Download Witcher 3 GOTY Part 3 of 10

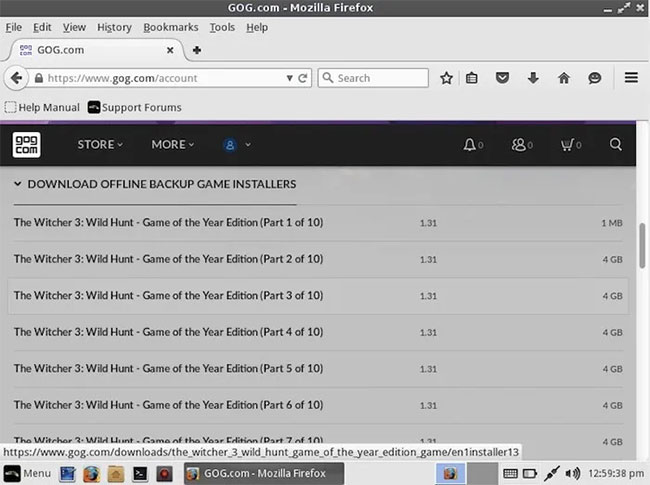[x=318, y=296]
